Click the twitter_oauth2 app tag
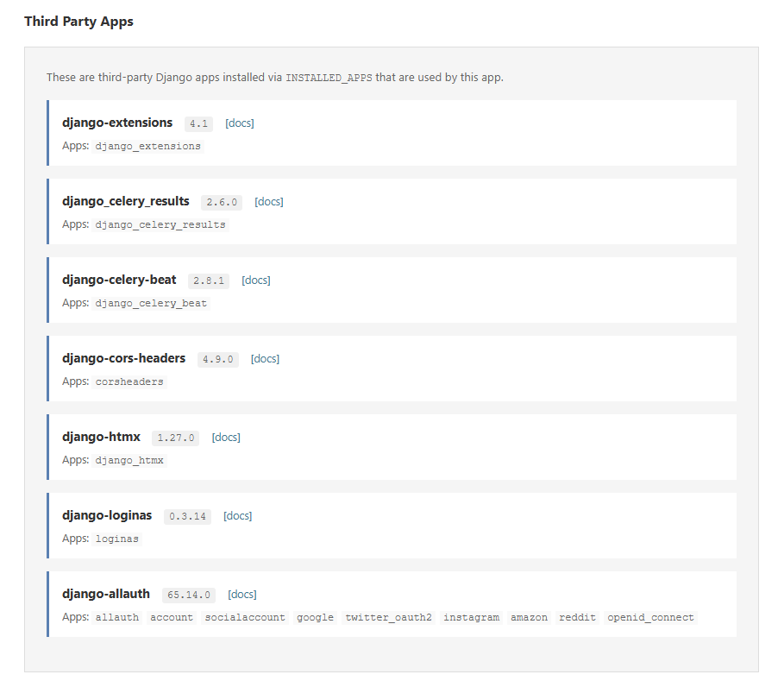 [388, 617]
